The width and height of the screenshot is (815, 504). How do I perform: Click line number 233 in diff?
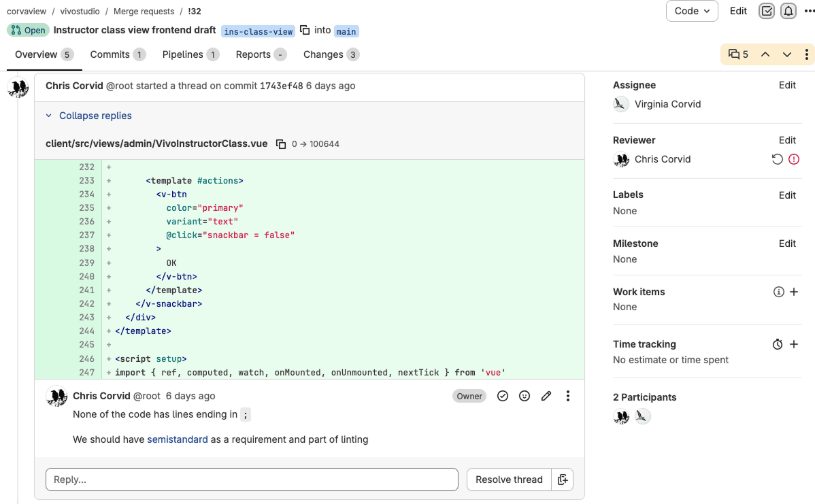coord(87,181)
